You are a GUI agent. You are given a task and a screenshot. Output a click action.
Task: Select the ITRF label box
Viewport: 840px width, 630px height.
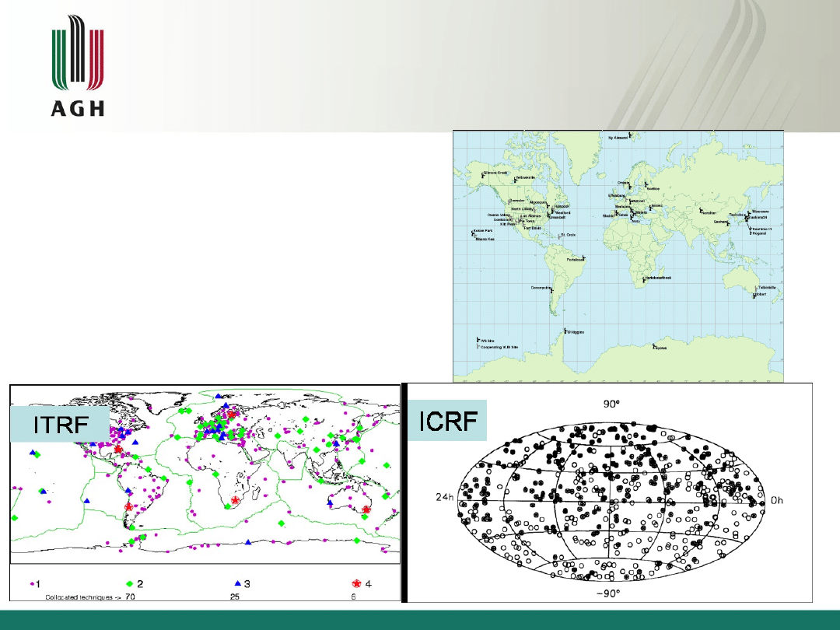(59, 425)
